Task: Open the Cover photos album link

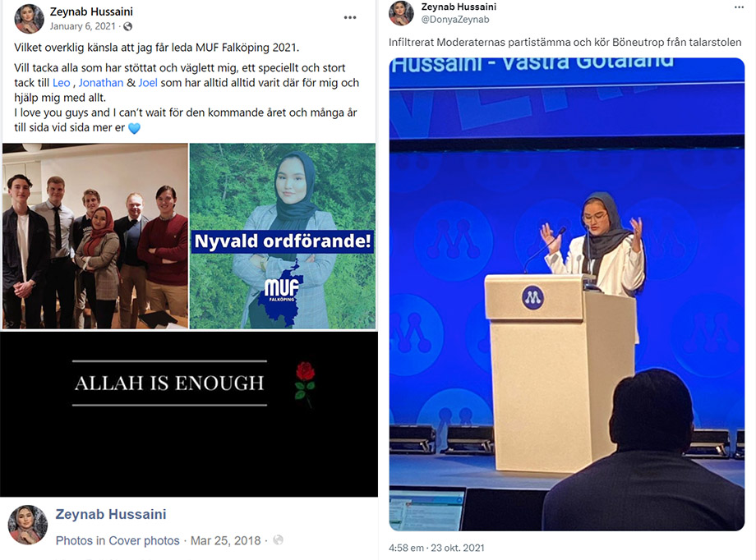Action: coord(144,541)
